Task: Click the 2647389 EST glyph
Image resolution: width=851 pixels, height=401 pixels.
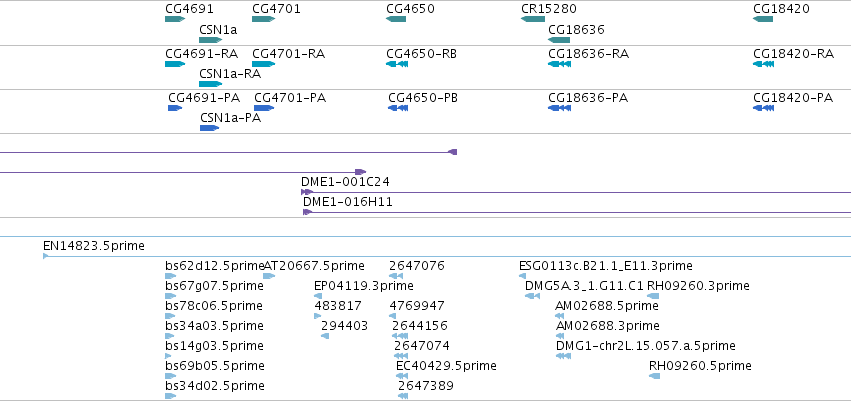Action: tap(403, 396)
